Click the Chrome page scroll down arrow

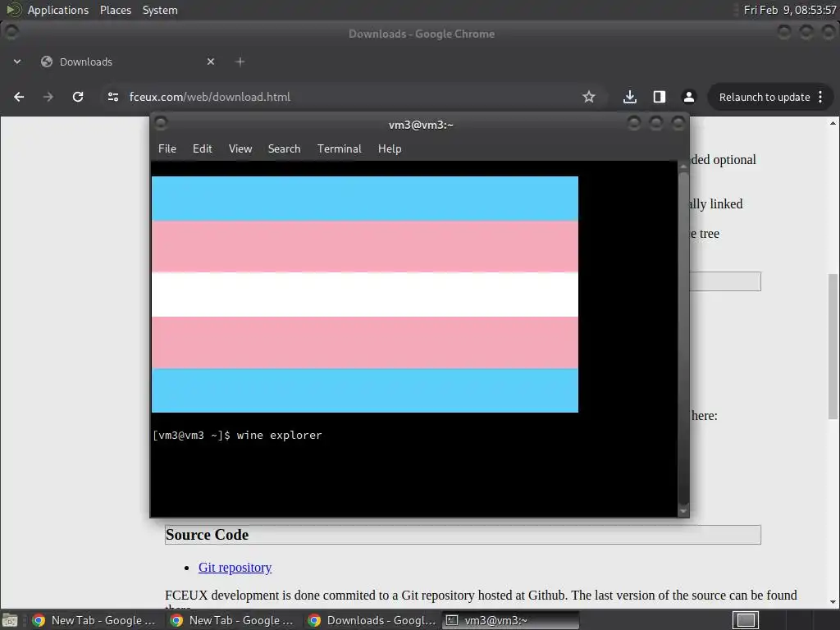coord(833,602)
